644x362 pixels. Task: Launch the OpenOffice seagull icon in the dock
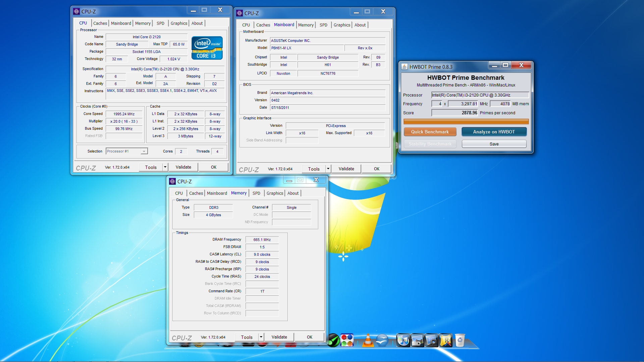point(382,341)
